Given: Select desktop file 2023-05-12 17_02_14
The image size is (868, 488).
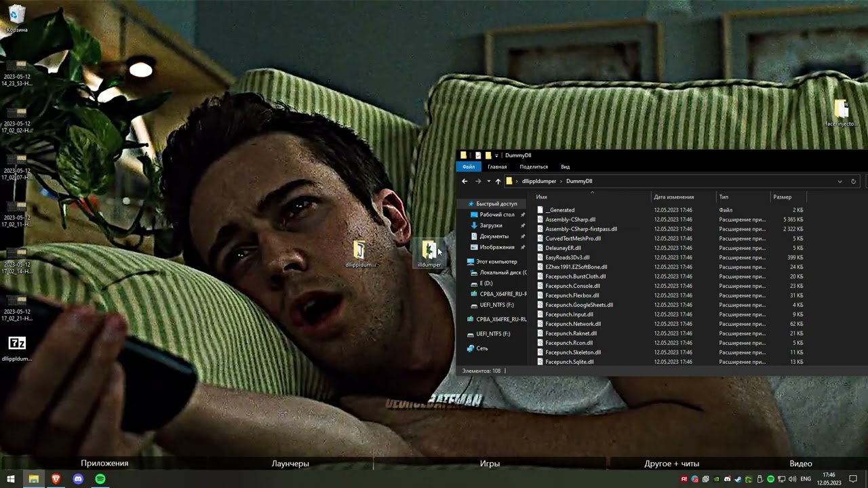Looking at the screenshot, I should tap(17, 261).
